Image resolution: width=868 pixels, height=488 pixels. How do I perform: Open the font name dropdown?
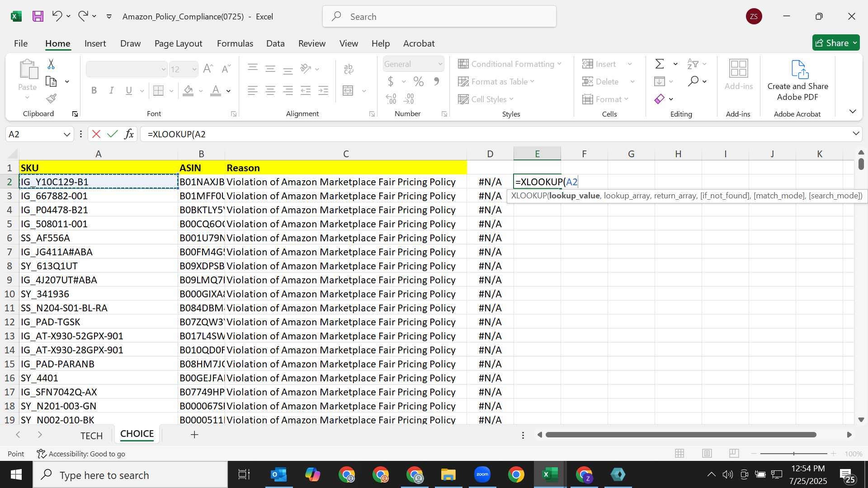163,69
